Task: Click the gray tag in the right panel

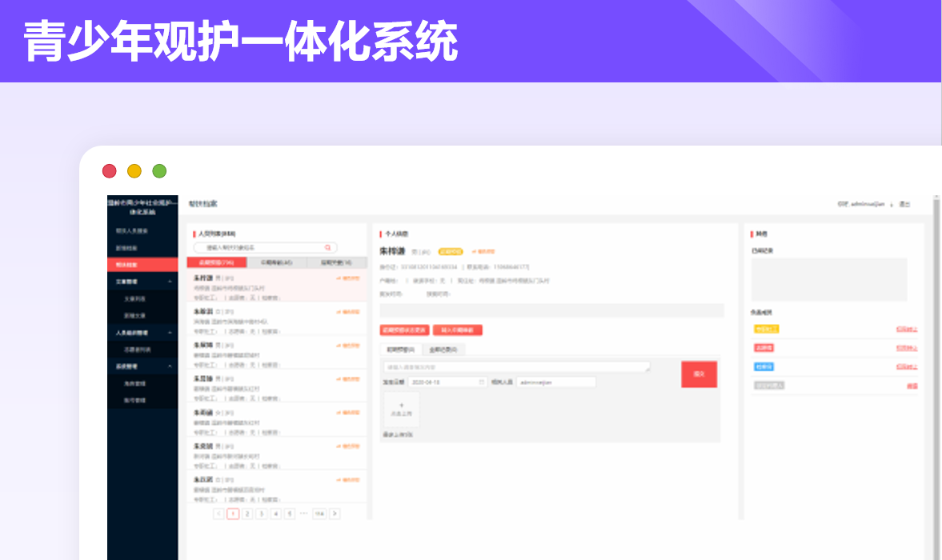Action: [769, 386]
